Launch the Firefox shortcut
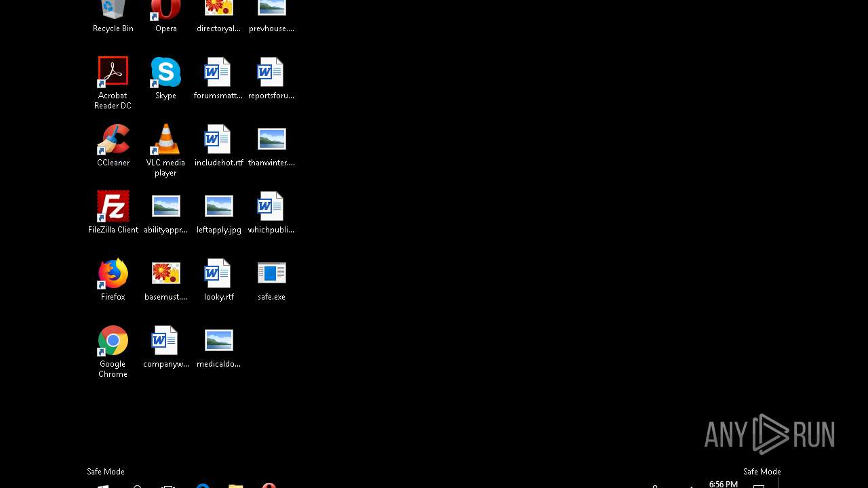Screen dimensions: 868x488 [113, 279]
